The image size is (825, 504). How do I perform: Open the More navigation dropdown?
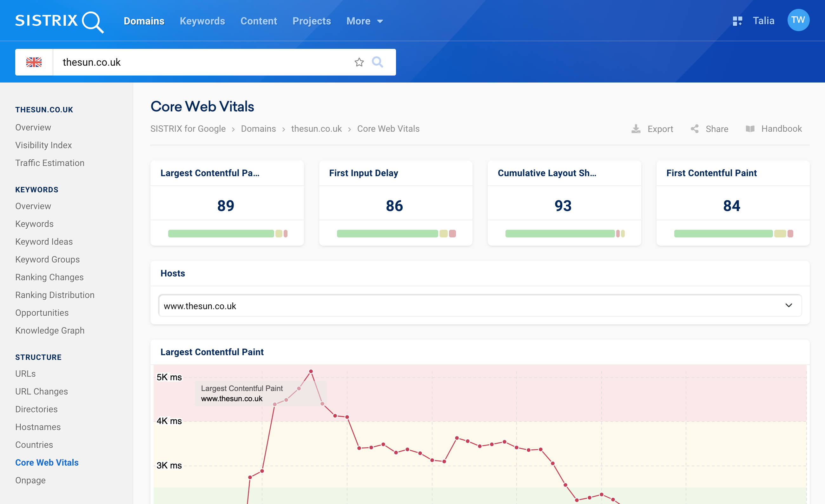pos(364,21)
